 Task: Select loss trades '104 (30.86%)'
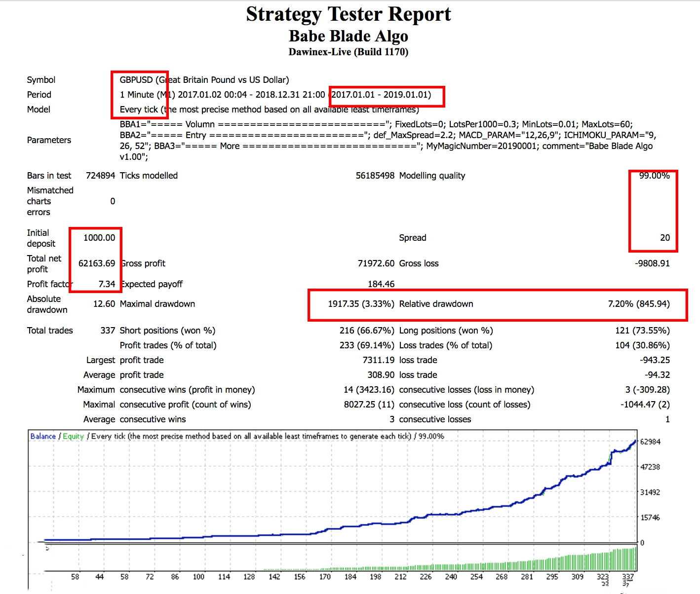pyautogui.click(x=642, y=345)
